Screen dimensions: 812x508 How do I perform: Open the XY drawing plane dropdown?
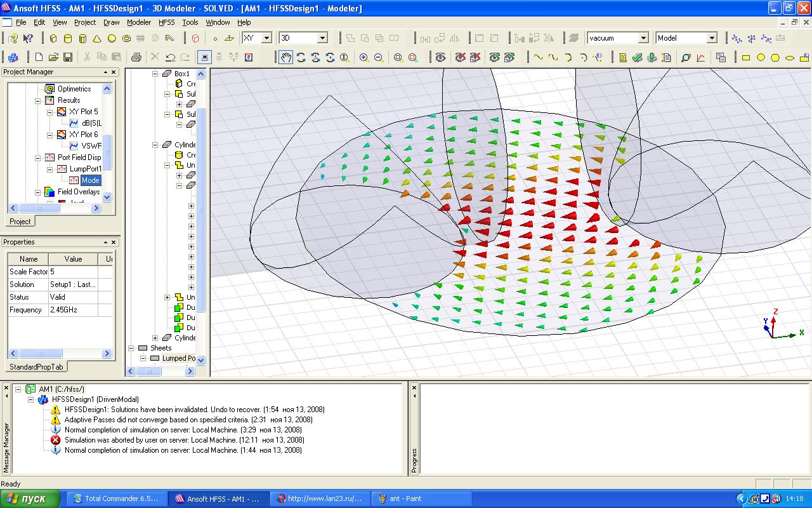point(266,38)
